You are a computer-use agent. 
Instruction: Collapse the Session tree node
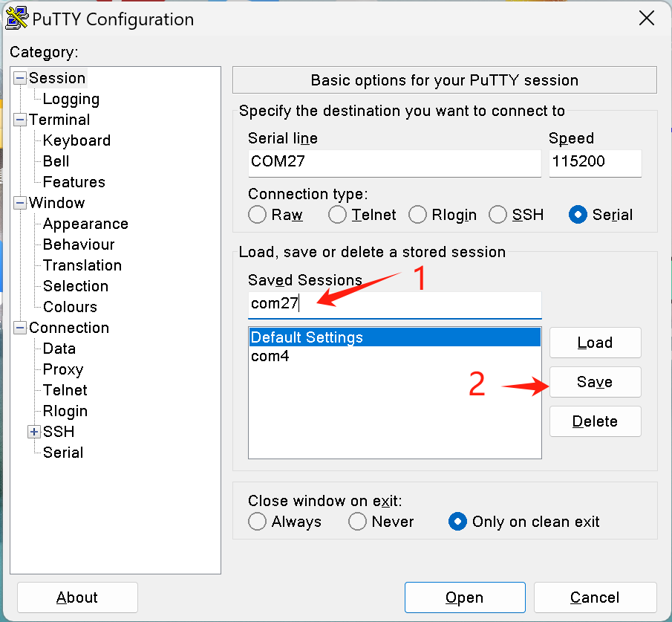(x=19, y=79)
